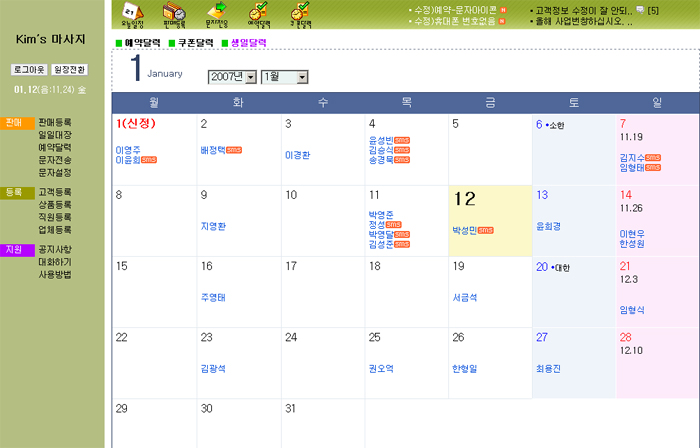Open 고객등록 in the sidebar
700x448 pixels.
coord(55,191)
